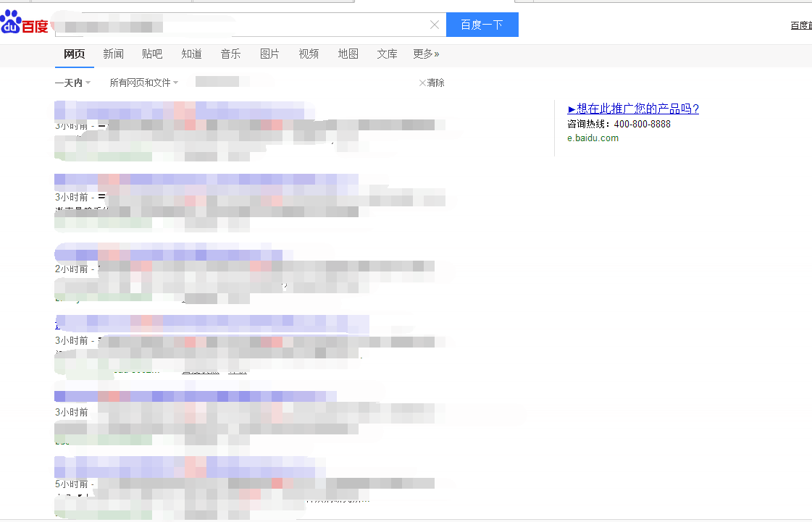The image size is (812, 522).
Task: Expand the 更多 dropdown menu
Action: pyautogui.click(x=426, y=54)
